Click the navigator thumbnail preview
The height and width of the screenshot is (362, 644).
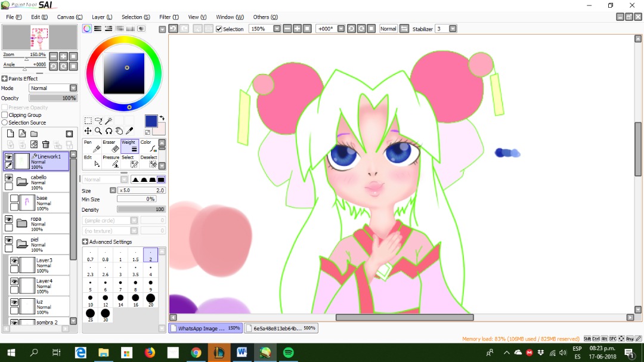click(39, 38)
